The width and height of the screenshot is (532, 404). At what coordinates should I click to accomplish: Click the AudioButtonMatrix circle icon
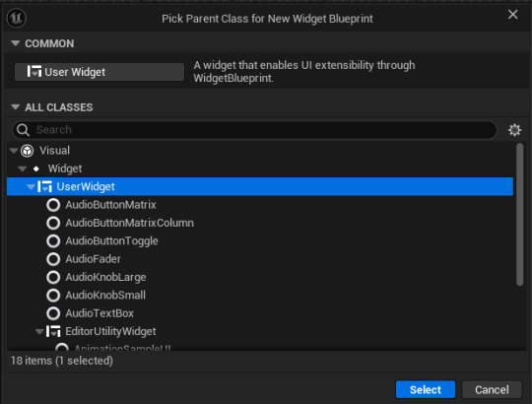53,205
